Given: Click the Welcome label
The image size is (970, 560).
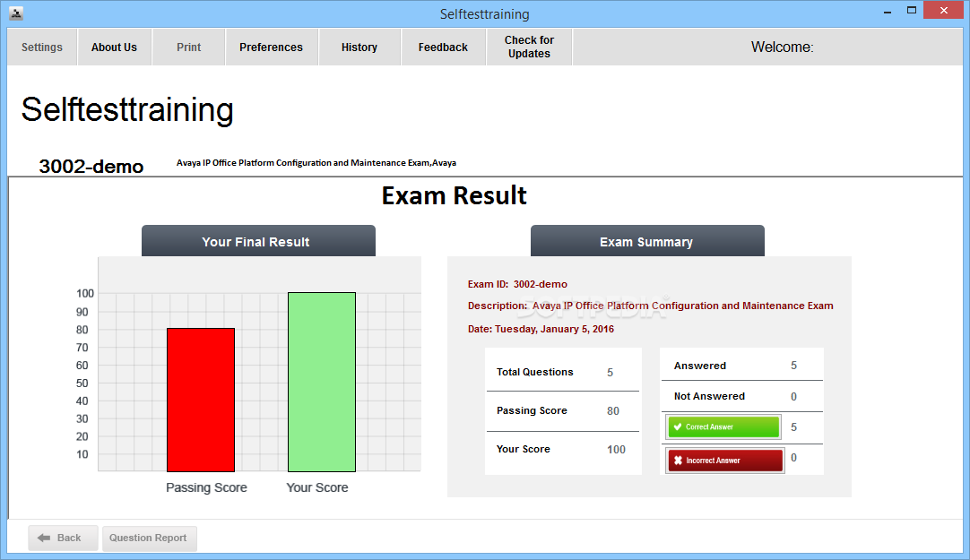Looking at the screenshot, I should [x=782, y=47].
